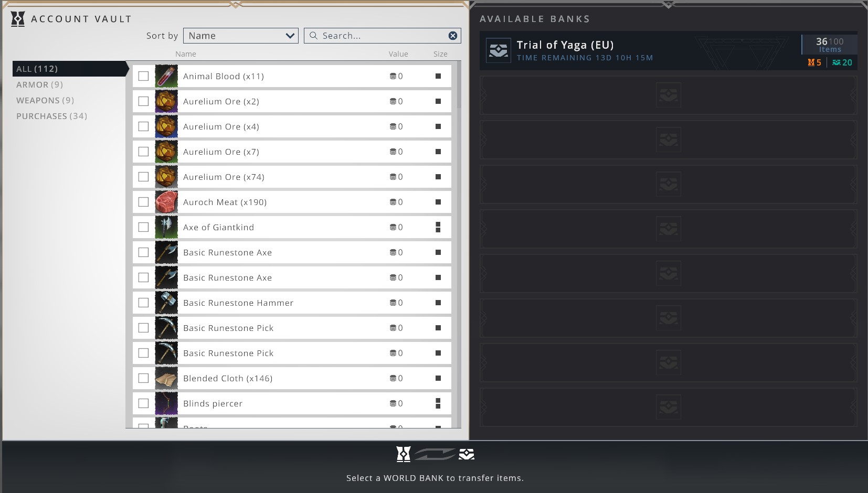The width and height of the screenshot is (868, 493).
Task: Click into the Search field
Action: pos(383,36)
